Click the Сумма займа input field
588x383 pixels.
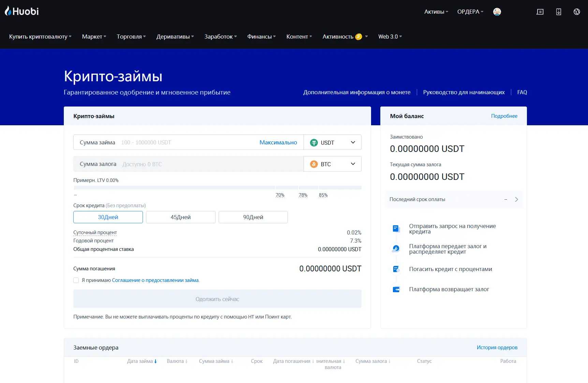pyautogui.click(x=188, y=142)
